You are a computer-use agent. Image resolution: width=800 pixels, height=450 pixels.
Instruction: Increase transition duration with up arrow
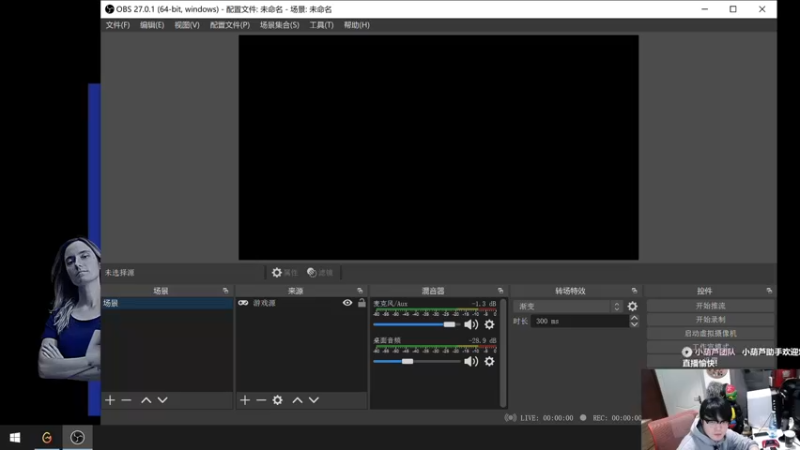(x=634, y=318)
